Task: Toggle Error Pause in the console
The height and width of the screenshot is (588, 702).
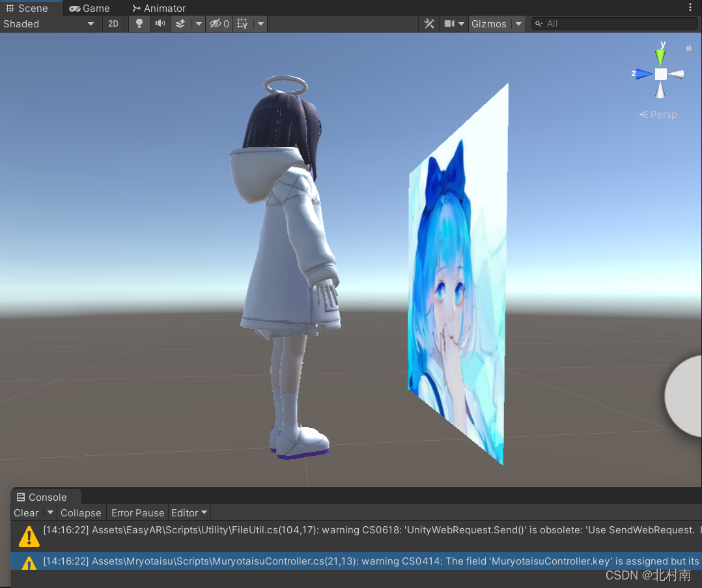Action: pyautogui.click(x=137, y=512)
